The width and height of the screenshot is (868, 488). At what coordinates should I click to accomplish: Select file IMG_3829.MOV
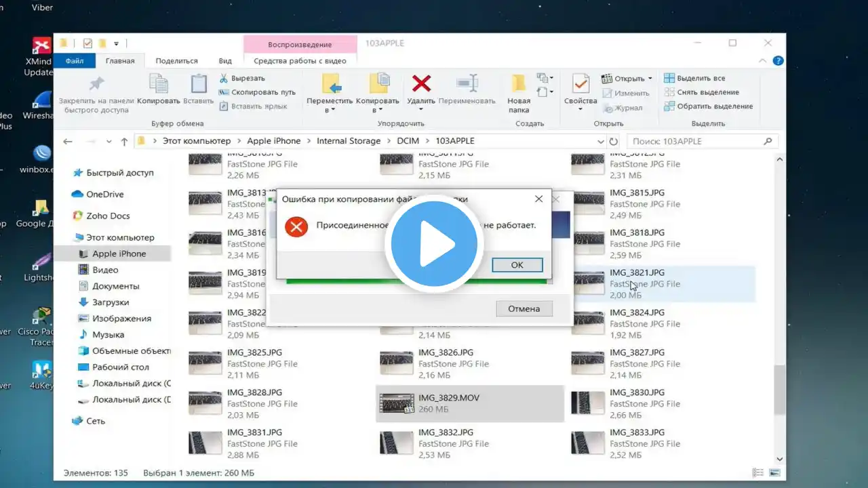pyautogui.click(x=469, y=404)
